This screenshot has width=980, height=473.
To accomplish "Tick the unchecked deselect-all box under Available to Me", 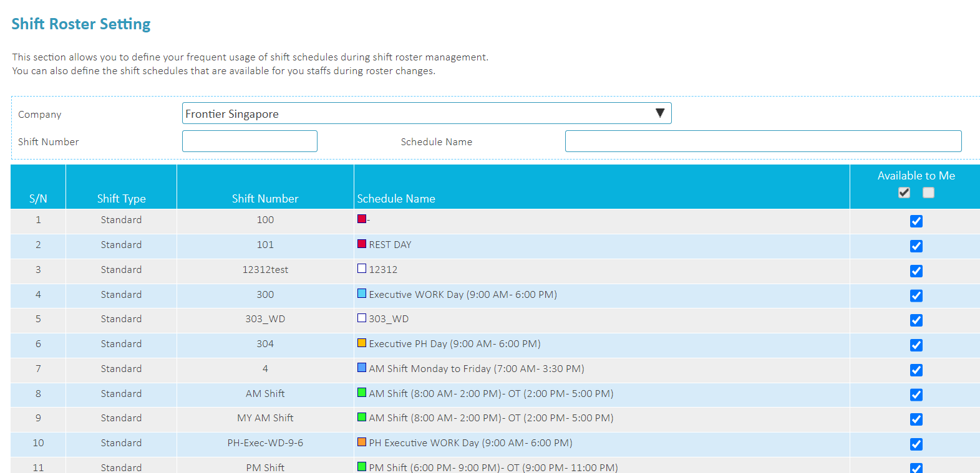I will pyautogui.click(x=928, y=193).
